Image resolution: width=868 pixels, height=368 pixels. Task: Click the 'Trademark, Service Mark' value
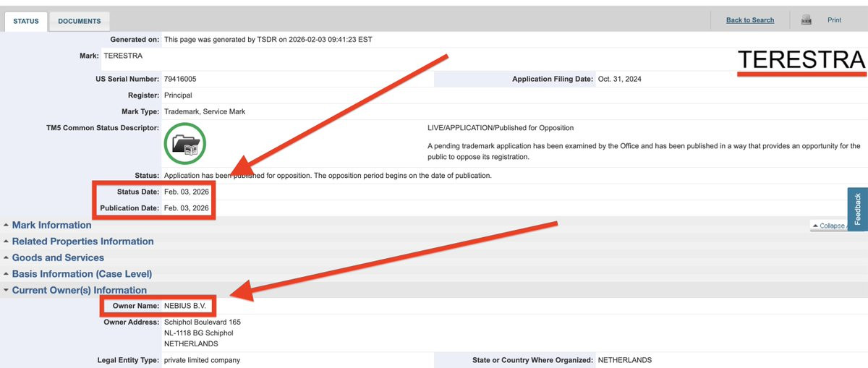click(205, 112)
